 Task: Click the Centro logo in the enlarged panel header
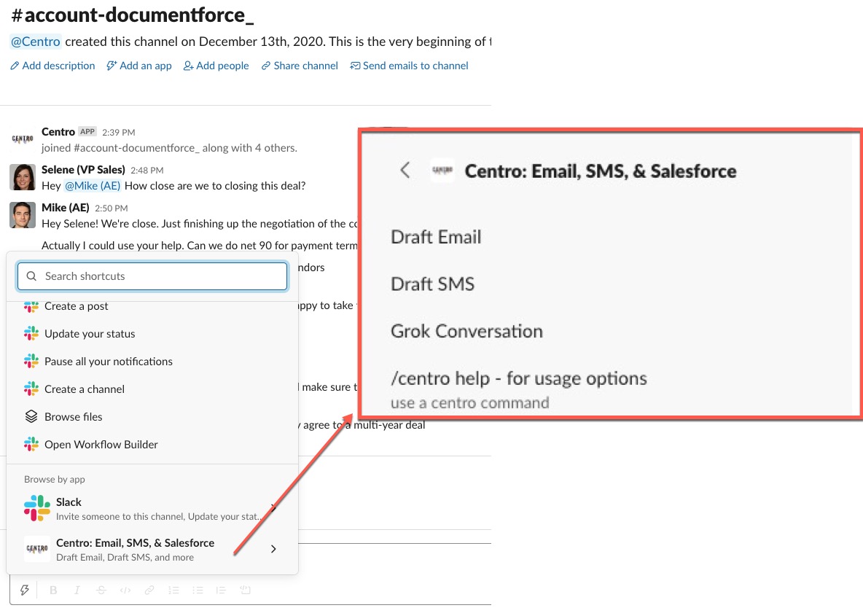442,171
